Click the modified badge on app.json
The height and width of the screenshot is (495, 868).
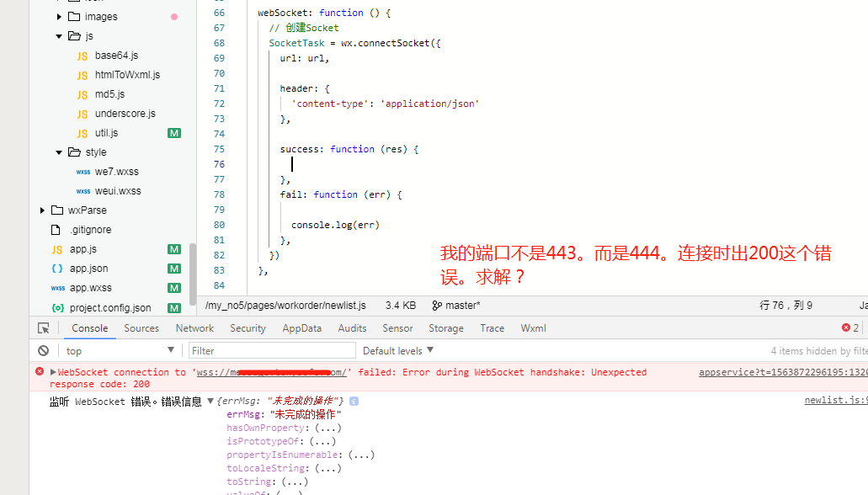pos(174,269)
